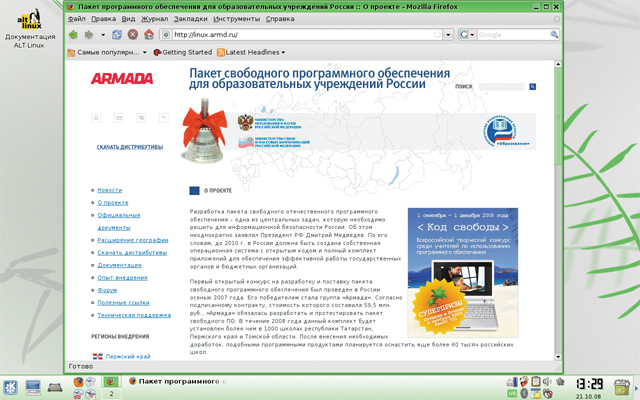
Task: Open the Опыт внедрения link
Action: [122, 278]
